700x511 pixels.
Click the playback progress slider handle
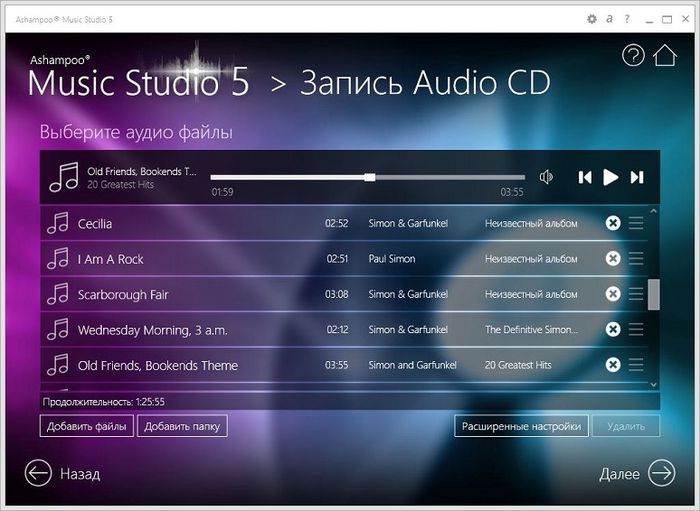(x=370, y=177)
